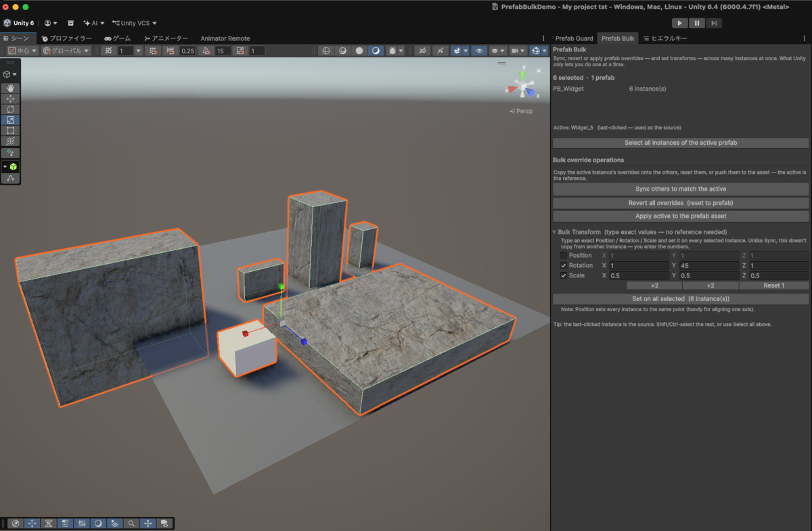
Task: Click the scale snap icon
Action: point(240,51)
